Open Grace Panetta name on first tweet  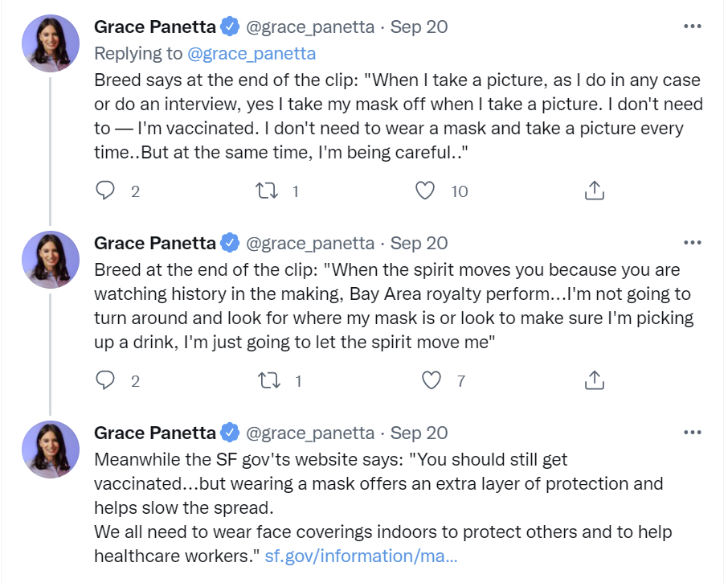(155, 27)
